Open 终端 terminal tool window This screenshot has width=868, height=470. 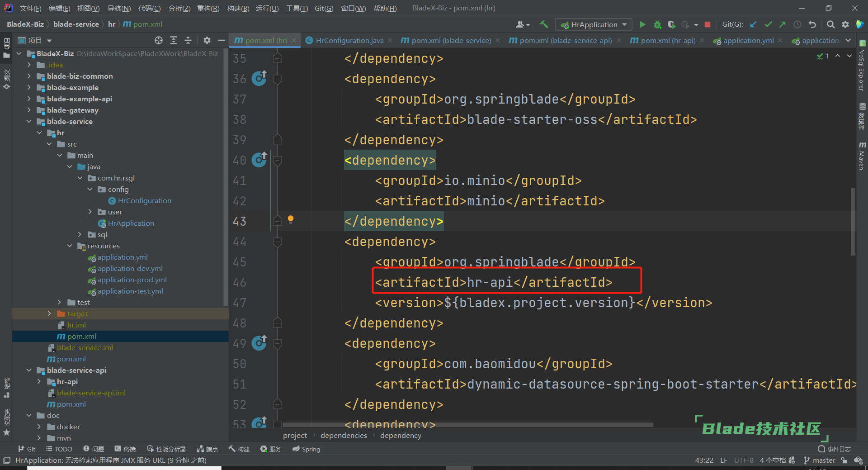click(x=125, y=449)
